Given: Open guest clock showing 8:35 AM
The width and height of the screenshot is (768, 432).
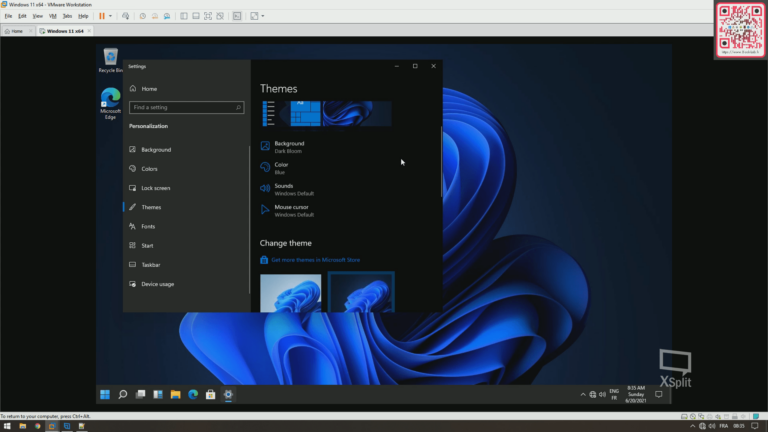Looking at the screenshot, I should click(636, 394).
